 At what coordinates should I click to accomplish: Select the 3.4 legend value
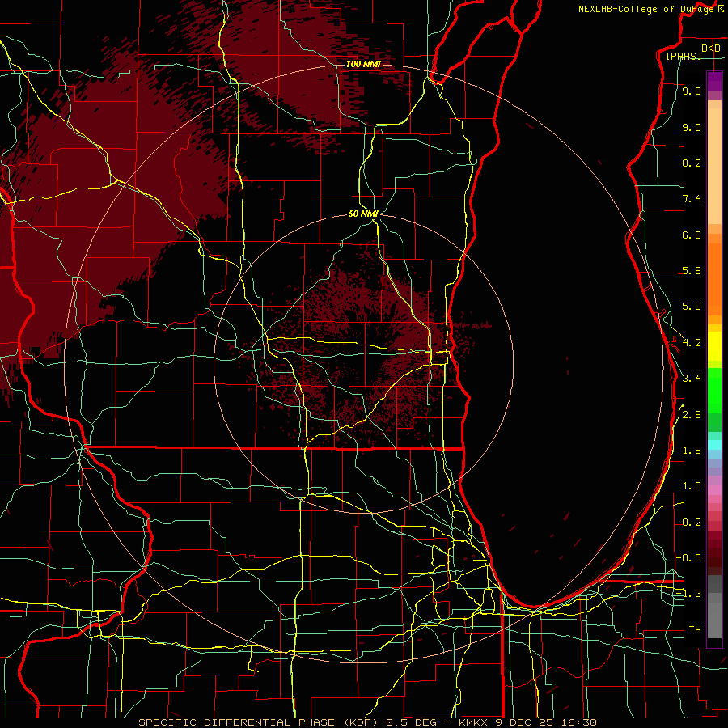point(692,379)
